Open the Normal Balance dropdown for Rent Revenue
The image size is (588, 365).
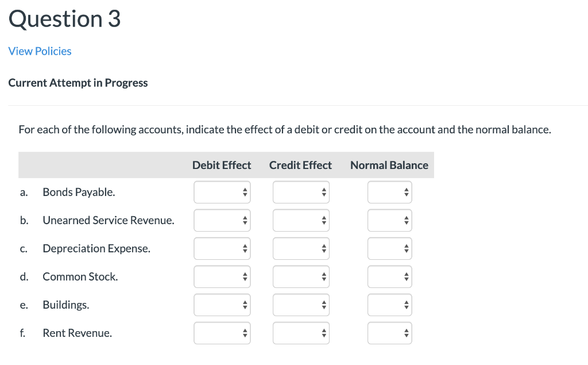coord(390,333)
